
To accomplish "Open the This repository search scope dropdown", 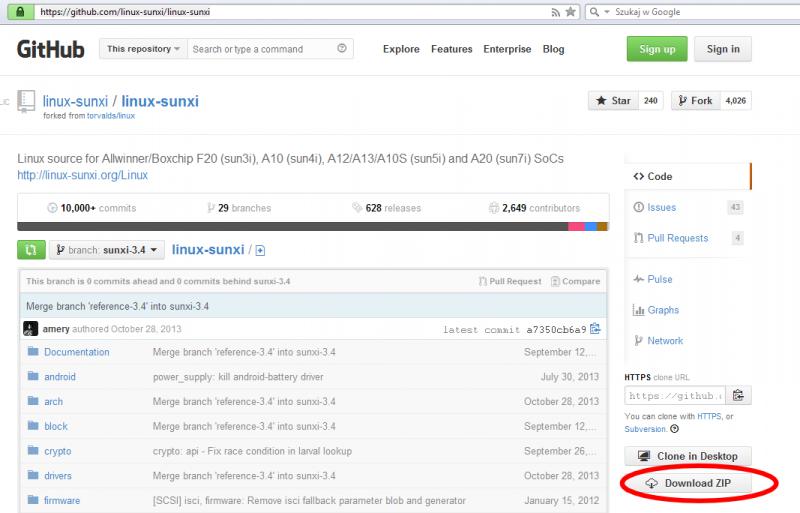I will [x=144, y=49].
